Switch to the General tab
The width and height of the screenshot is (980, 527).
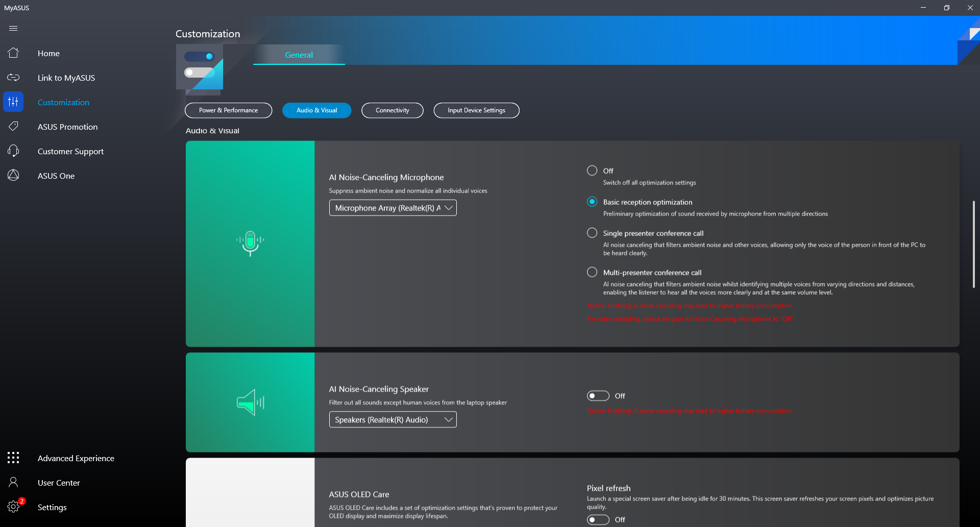[299, 55]
